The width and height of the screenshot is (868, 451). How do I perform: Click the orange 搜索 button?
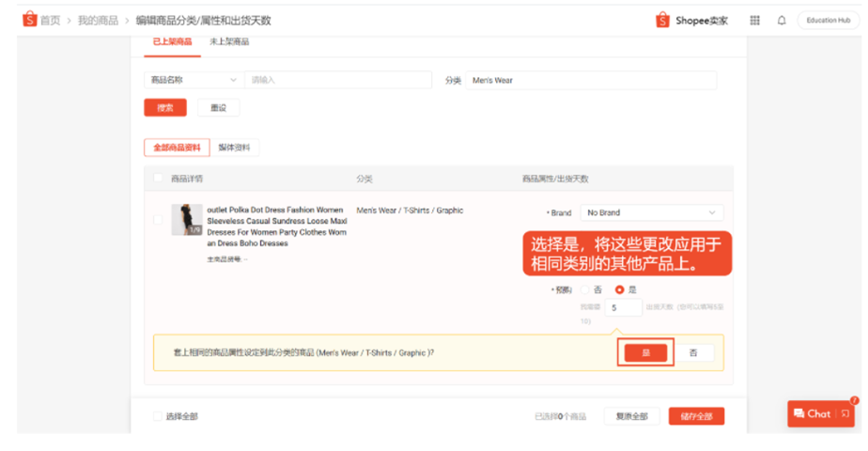click(165, 108)
